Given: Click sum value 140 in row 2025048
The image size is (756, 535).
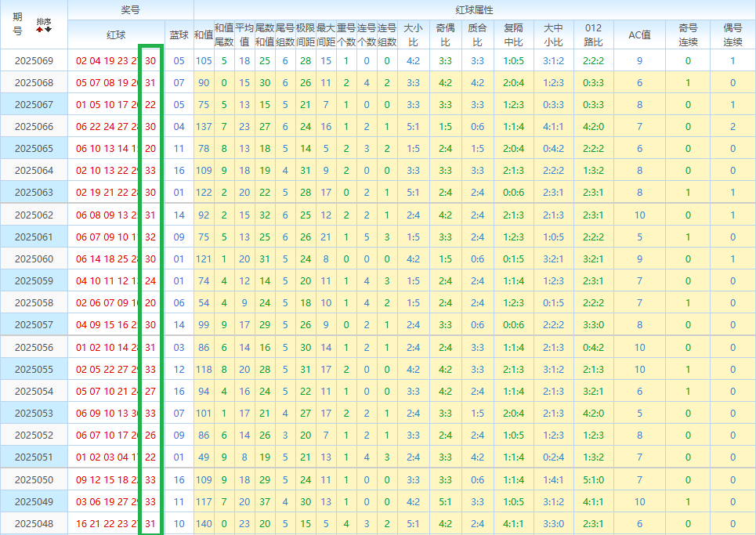Looking at the screenshot, I should (204, 523).
